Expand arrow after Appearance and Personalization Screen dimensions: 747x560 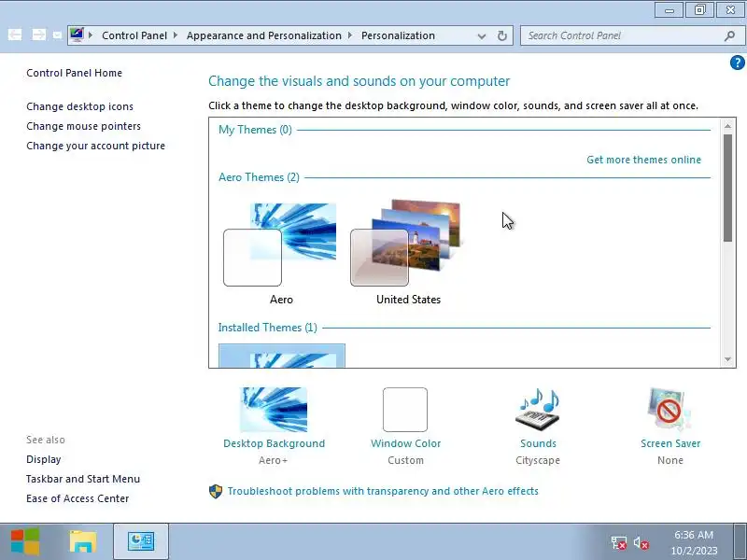pyautogui.click(x=350, y=35)
